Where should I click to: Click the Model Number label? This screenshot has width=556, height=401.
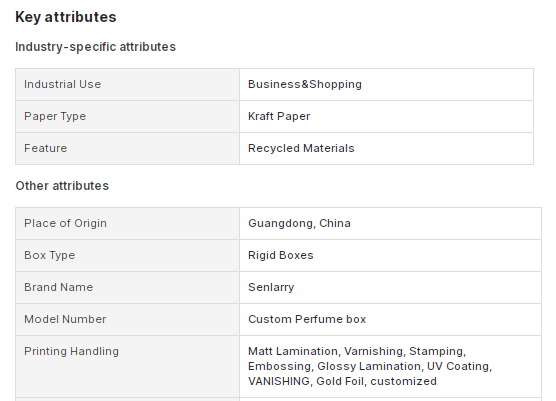coord(65,319)
